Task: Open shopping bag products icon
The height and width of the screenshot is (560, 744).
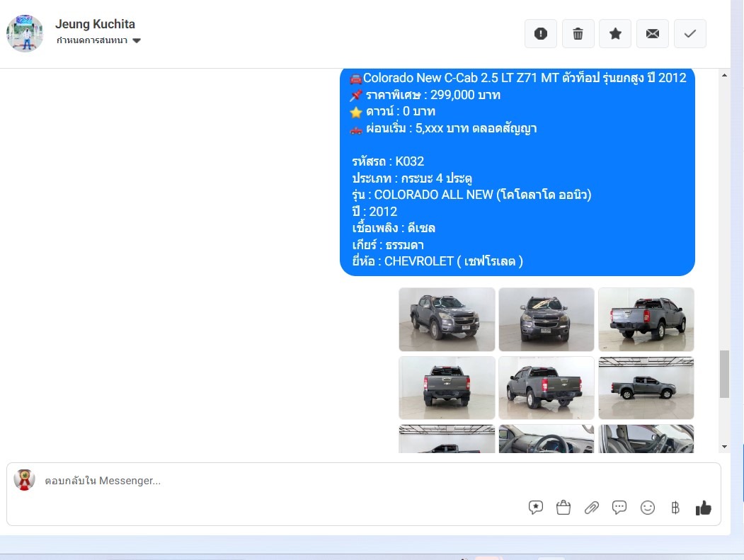Action: coord(563,508)
